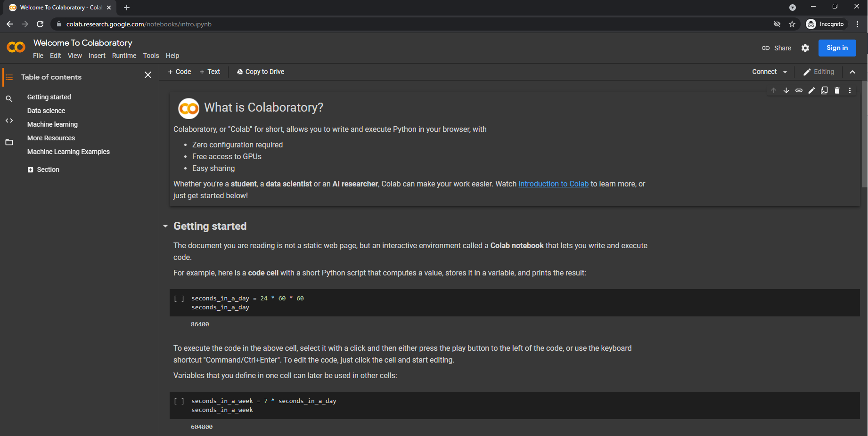The image size is (868, 436).
Task: Run the seconds_in_a_week code cell
Action: pos(179,401)
